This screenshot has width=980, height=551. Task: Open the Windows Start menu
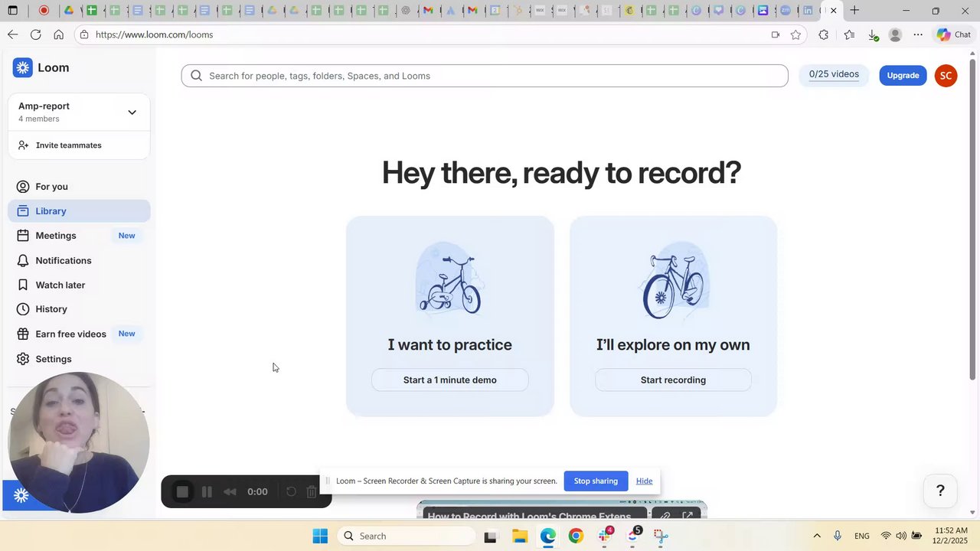(x=320, y=536)
